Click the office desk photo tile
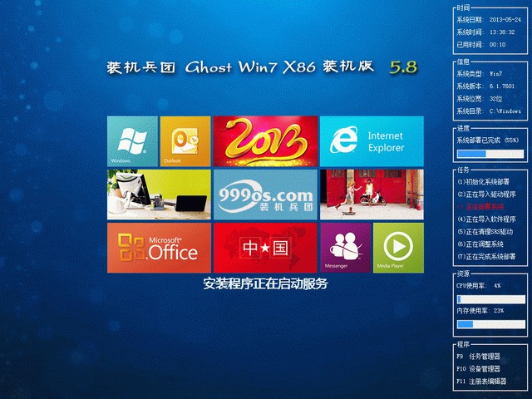532x399 pixels. (x=159, y=195)
